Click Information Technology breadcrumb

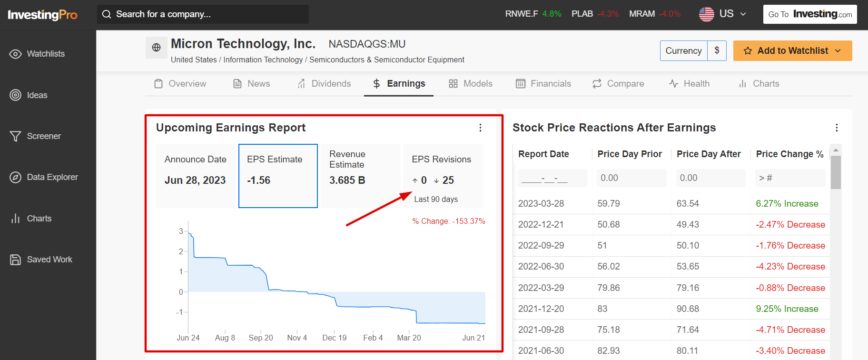(x=263, y=60)
